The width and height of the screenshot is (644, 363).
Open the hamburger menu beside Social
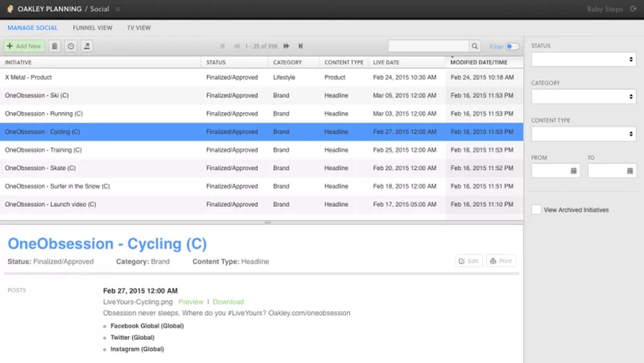pos(118,9)
